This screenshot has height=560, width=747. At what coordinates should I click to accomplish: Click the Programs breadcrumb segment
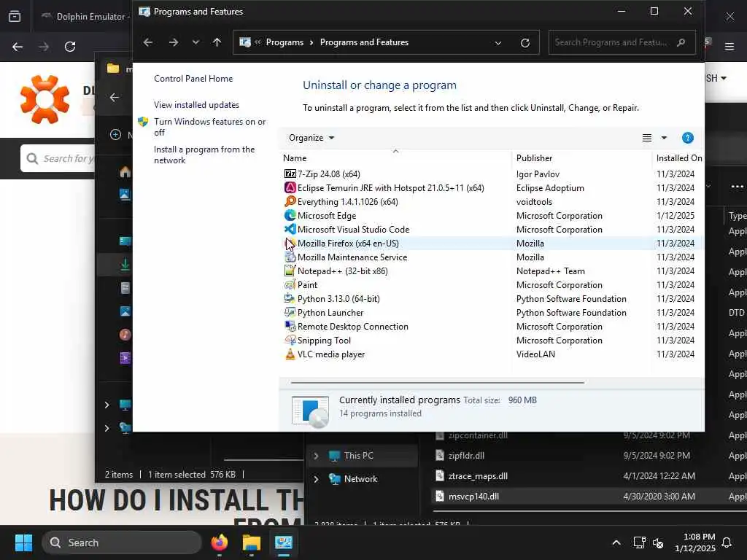285,42
